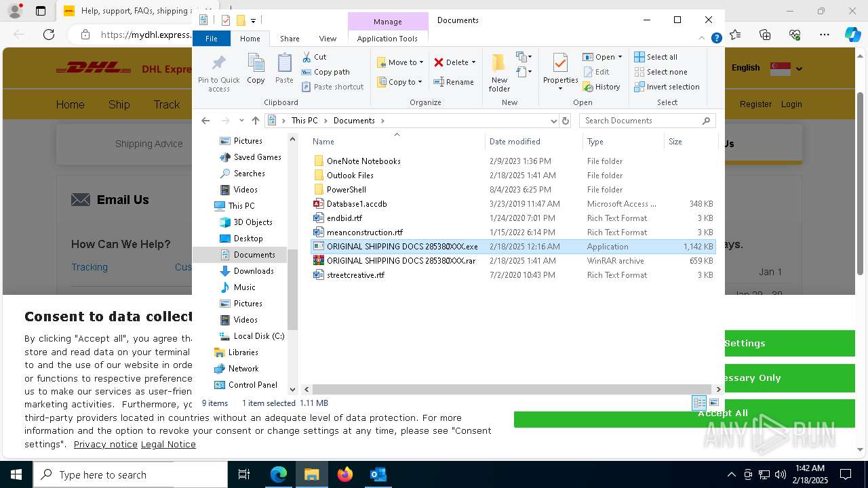Open Task View on taskbar

(244, 474)
